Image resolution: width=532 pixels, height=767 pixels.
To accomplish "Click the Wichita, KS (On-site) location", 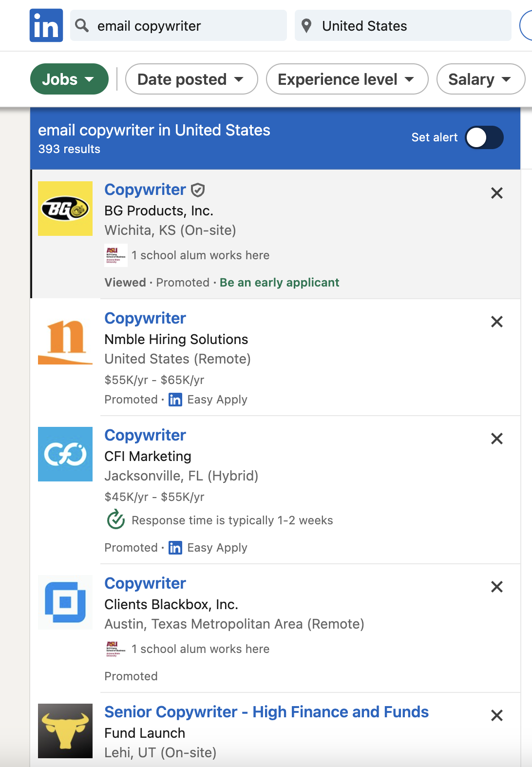I will (170, 230).
